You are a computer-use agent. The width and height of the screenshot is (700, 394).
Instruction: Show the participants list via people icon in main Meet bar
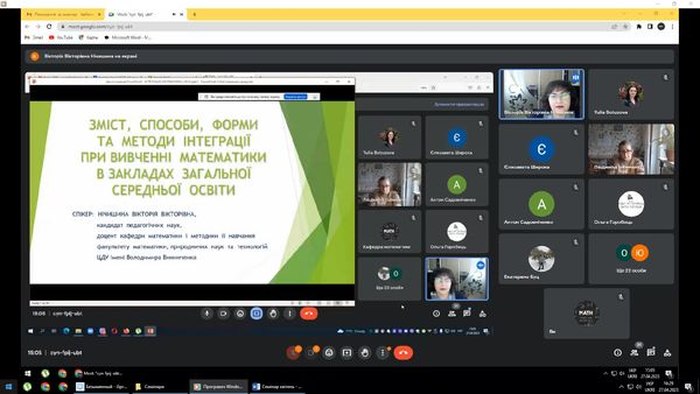[x=634, y=353]
